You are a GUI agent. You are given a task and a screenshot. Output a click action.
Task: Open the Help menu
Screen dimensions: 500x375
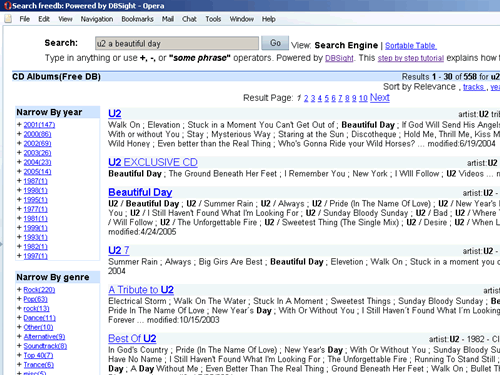click(268, 19)
